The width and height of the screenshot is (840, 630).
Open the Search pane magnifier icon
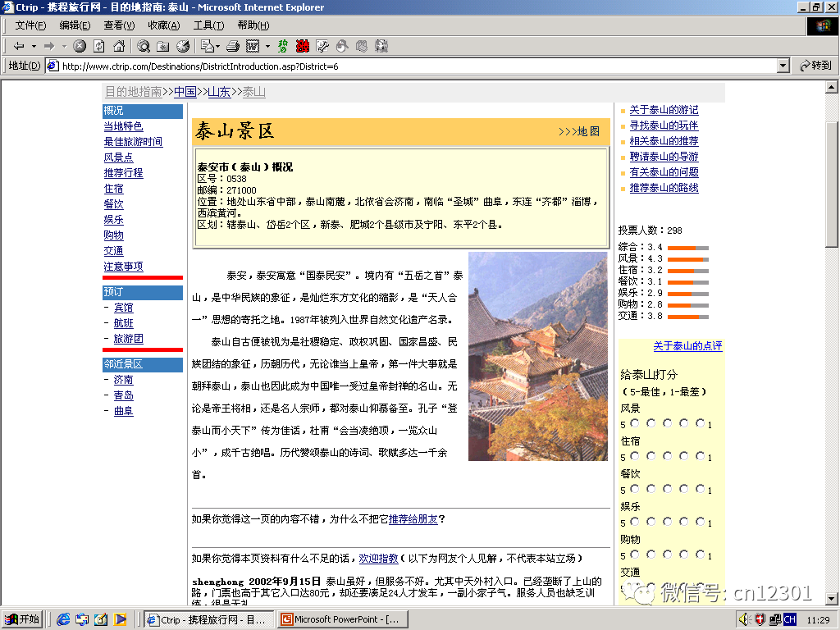click(x=143, y=46)
